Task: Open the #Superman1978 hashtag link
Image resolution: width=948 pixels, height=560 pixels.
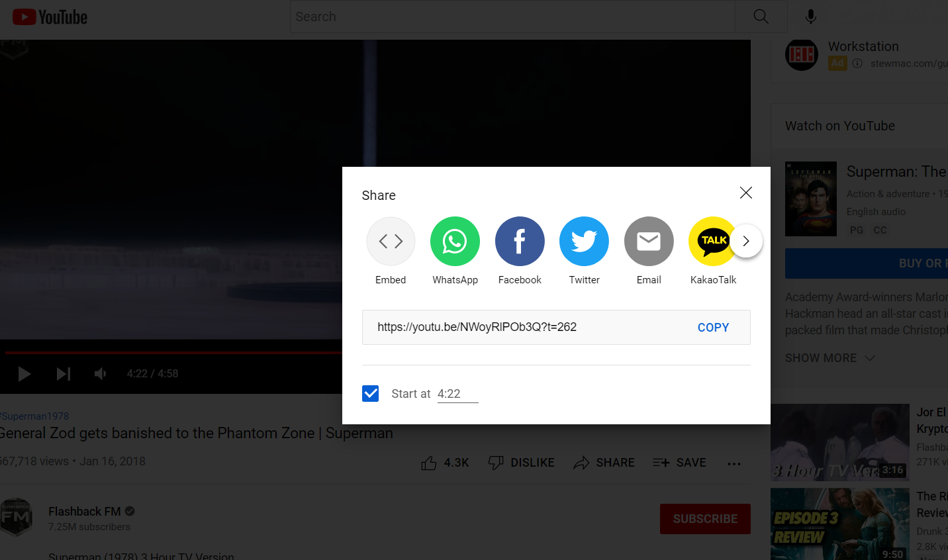Action: [35, 416]
